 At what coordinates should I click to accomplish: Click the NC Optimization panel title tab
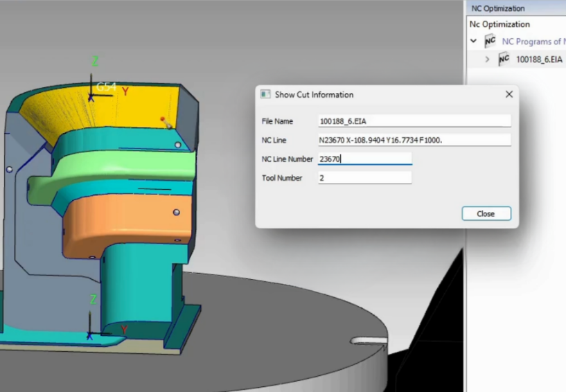click(497, 8)
